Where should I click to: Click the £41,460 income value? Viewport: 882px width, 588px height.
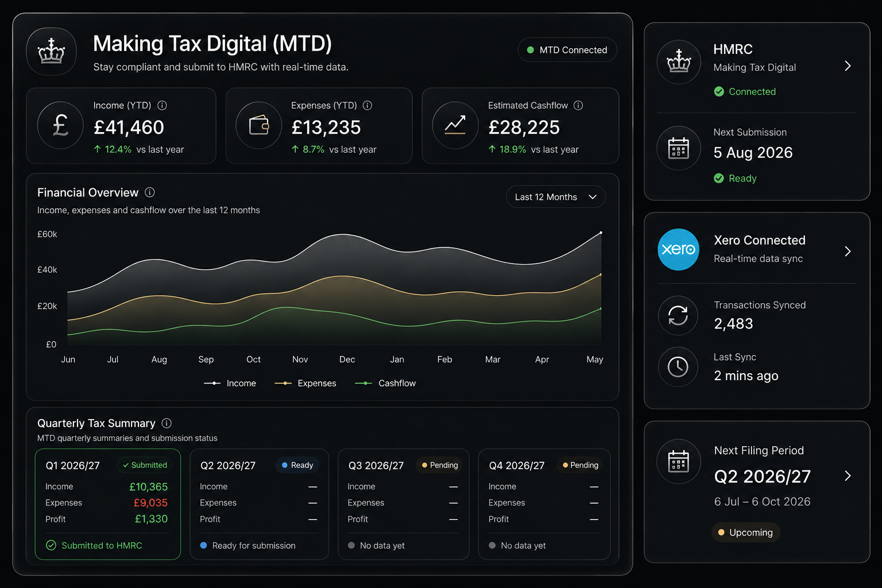[x=129, y=127]
